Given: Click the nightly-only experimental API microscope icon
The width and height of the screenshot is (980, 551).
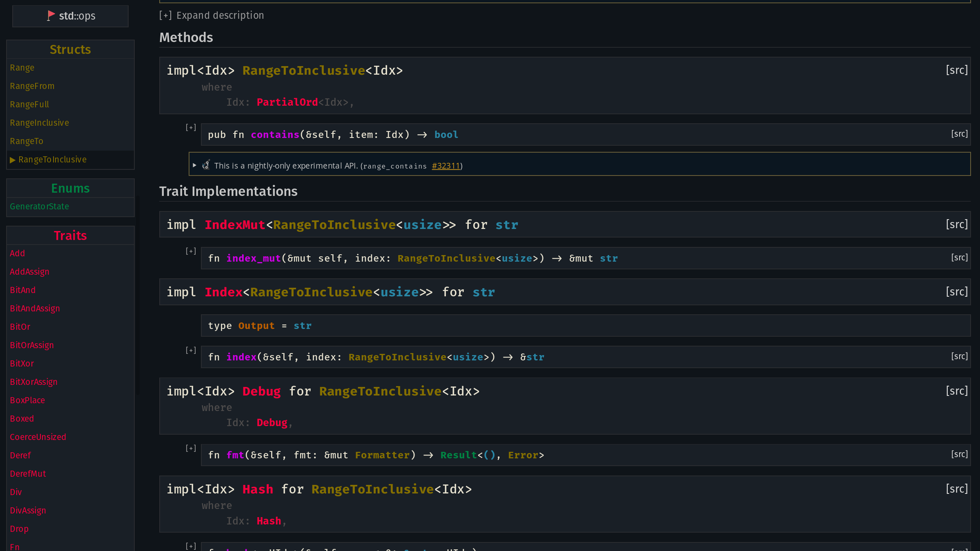Looking at the screenshot, I should click(206, 165).
